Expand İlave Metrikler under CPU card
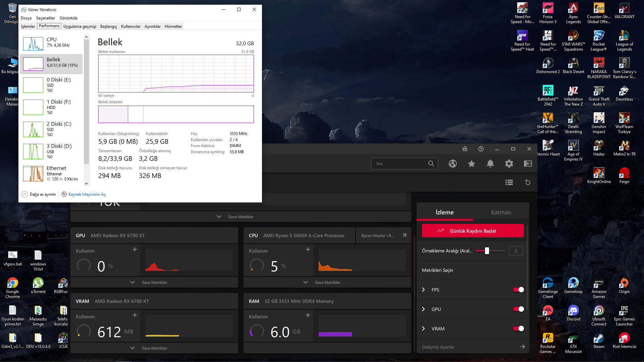Screen dimensions: 644x362 (x=322, y=283)
